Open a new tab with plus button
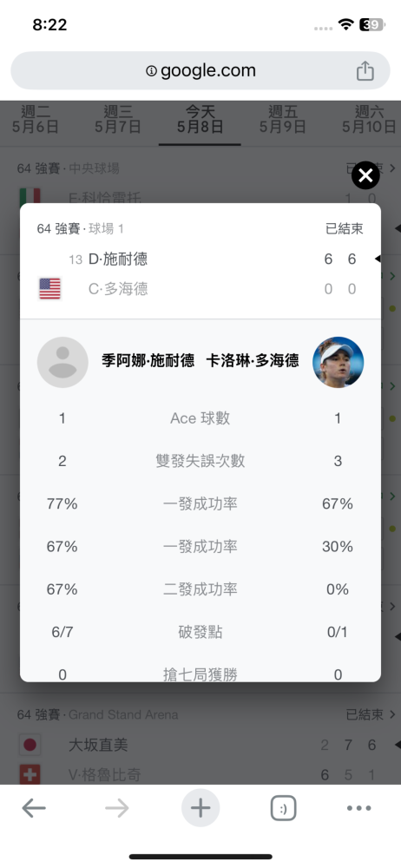401x868 pixels. [200, 808]
